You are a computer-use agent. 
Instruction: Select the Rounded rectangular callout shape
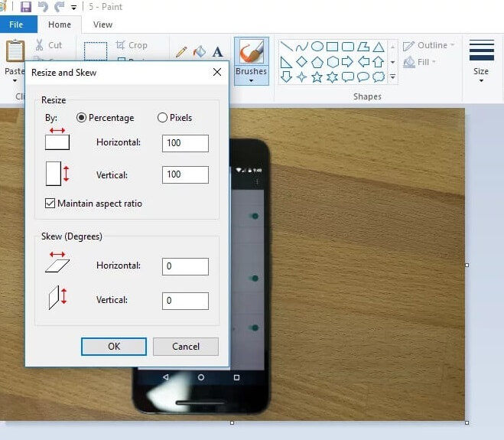click(x=348, y=77)
